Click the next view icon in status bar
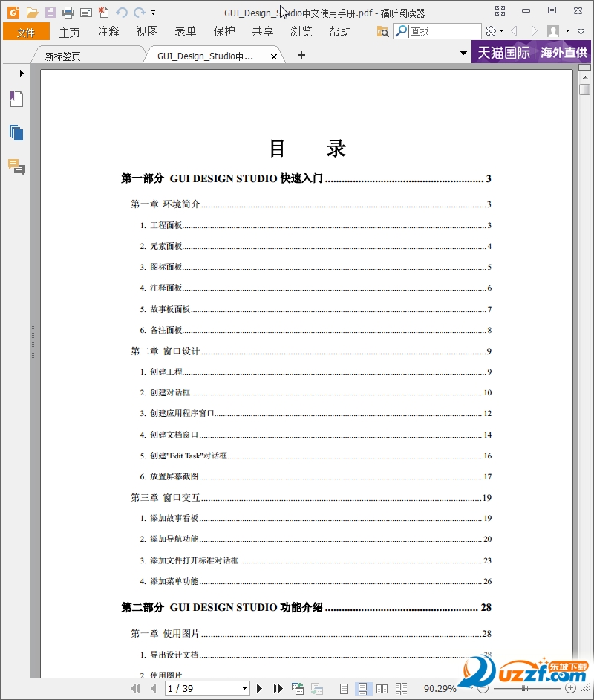This screenshot has width=594, height=700. pyautogui.click(x=316, y=688)
